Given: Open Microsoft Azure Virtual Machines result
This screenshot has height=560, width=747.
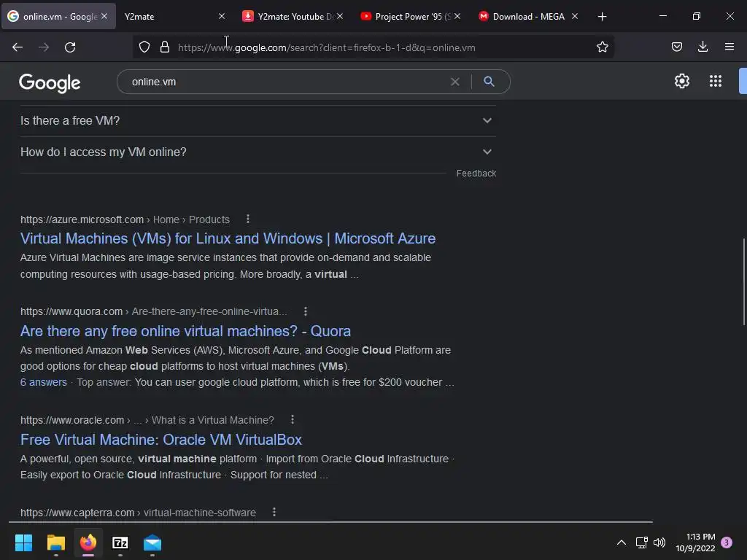Looking at the screenshot, I should (x=228, y=238).
